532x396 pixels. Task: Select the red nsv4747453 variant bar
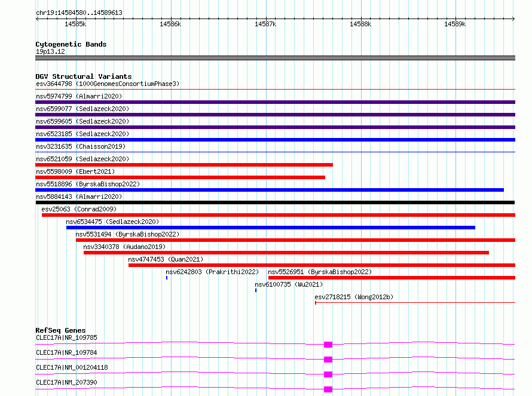pos(322,265)
